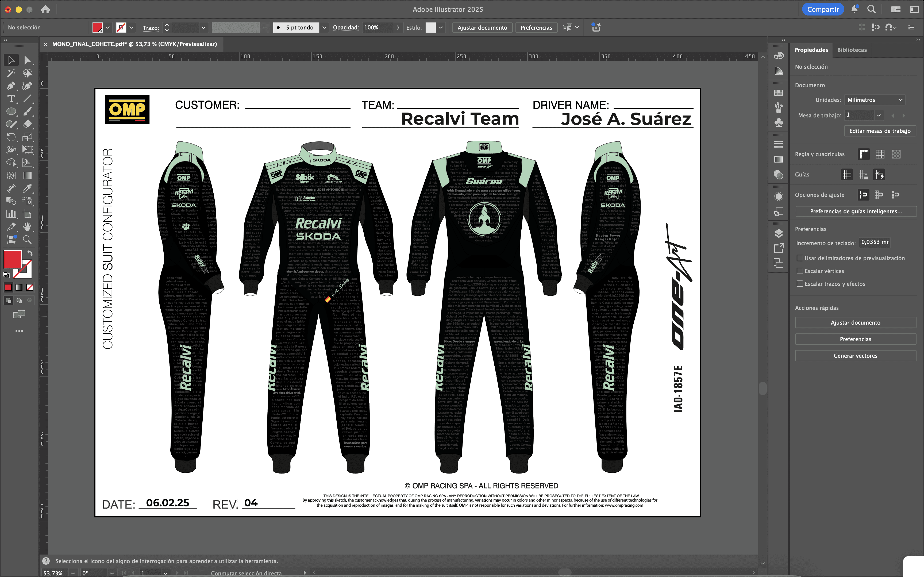Viewport: 924px width, 577px height.
Task: Click the Home icon in title bar
Action: point(45,9)
